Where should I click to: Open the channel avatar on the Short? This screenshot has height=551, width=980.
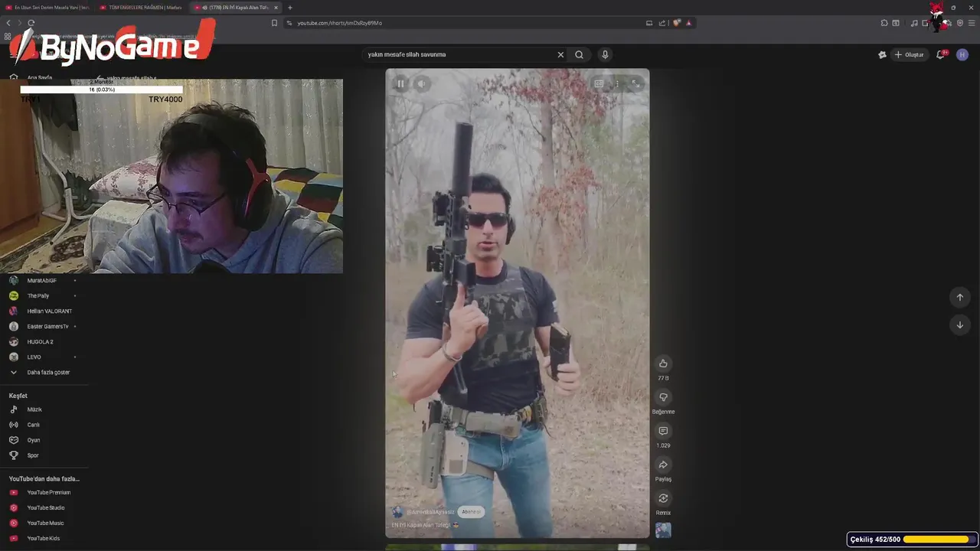(397, 511)
